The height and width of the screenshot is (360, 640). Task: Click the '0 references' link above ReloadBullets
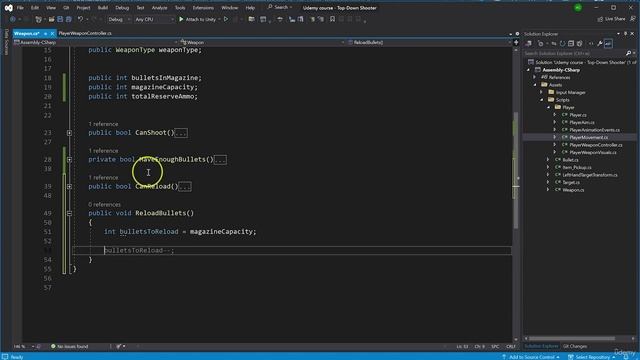104,204
